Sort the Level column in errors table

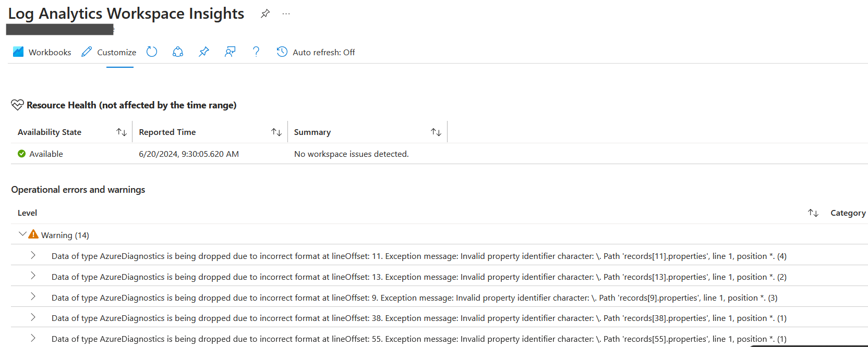point(813,213)
